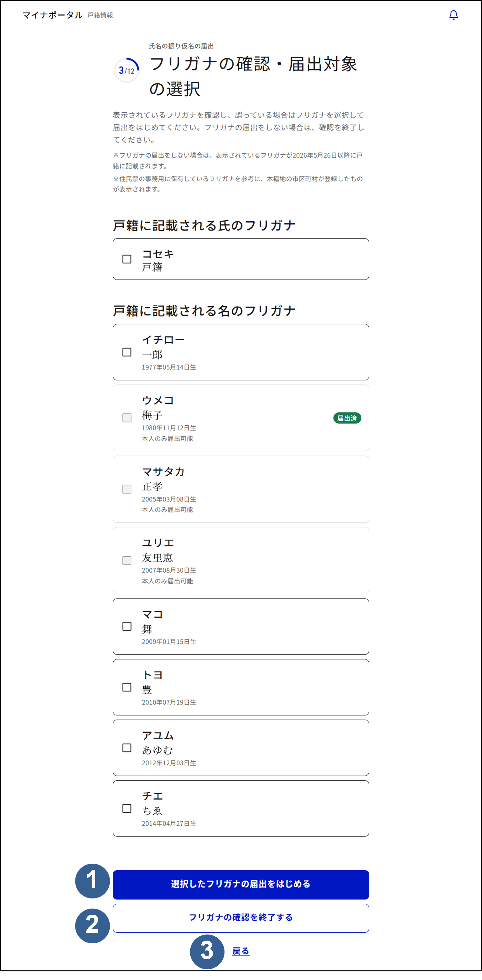Check the トヨ 豊 checkbox
Screen dimensions: 482x980
click(127, 687)
